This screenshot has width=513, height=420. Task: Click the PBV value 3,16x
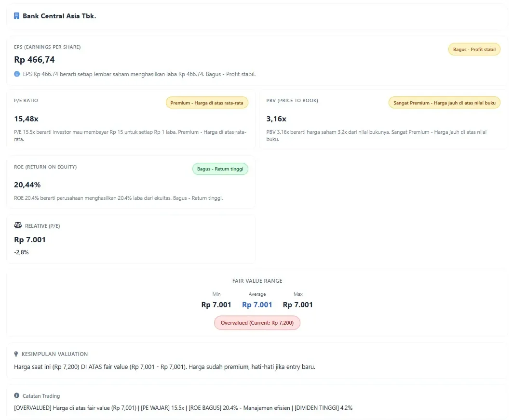coord(276,118)
